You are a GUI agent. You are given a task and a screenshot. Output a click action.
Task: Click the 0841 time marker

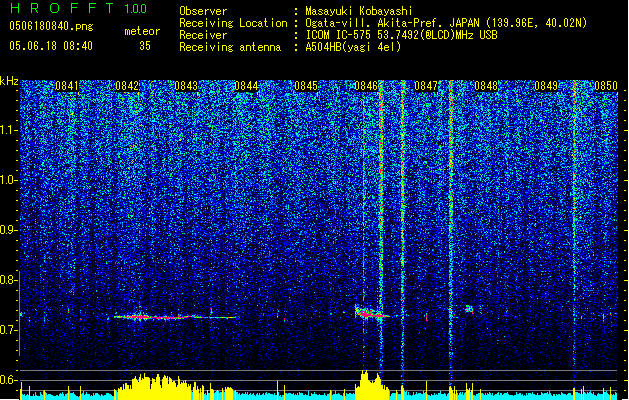tap(67, 86)
